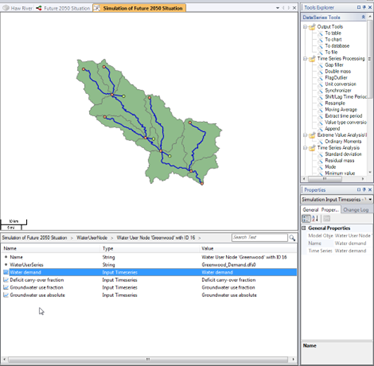Image resolution: width=374 pixels, height=366 pixels.
Task: Click the green water user node near the upper river junction
Action: coord(124,96)
